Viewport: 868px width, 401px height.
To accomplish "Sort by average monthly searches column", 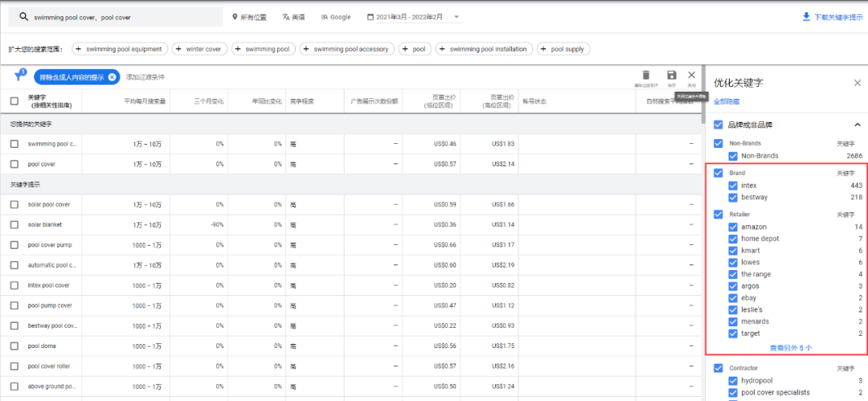I will [x=145, y=101].
